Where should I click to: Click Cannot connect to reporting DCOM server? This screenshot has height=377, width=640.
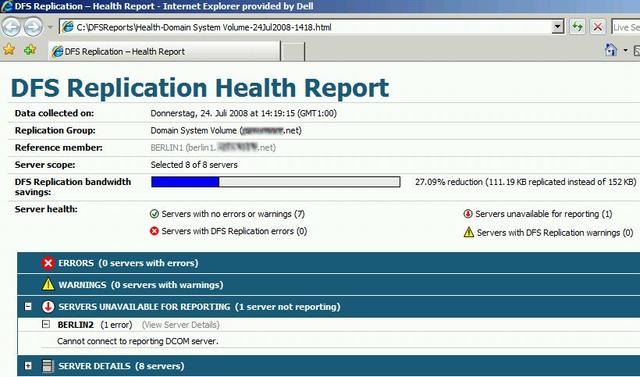(x=138, y=341)
